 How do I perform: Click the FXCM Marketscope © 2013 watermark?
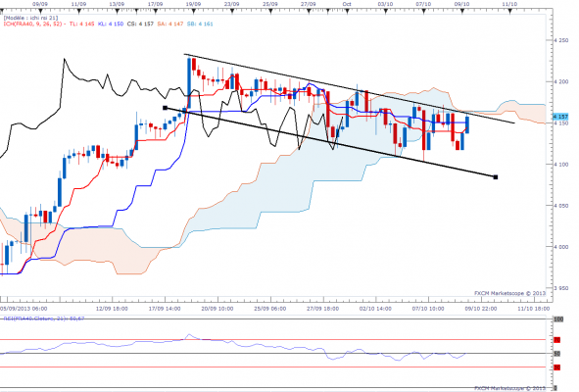tap(509, 293)
